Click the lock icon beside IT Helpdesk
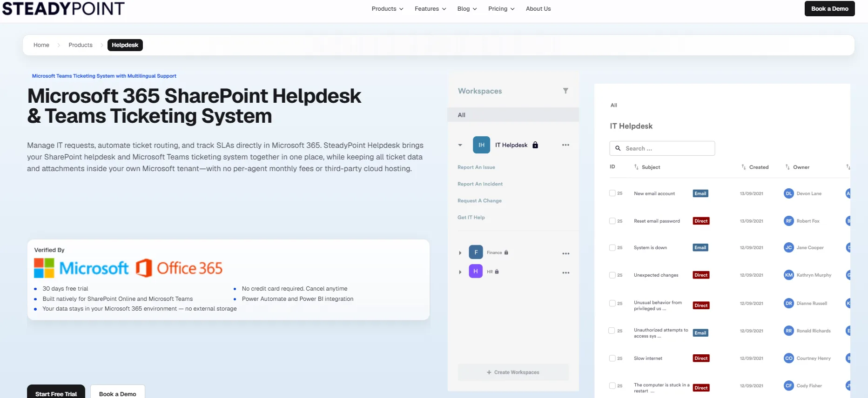868x398 pixels. [535, 145]
